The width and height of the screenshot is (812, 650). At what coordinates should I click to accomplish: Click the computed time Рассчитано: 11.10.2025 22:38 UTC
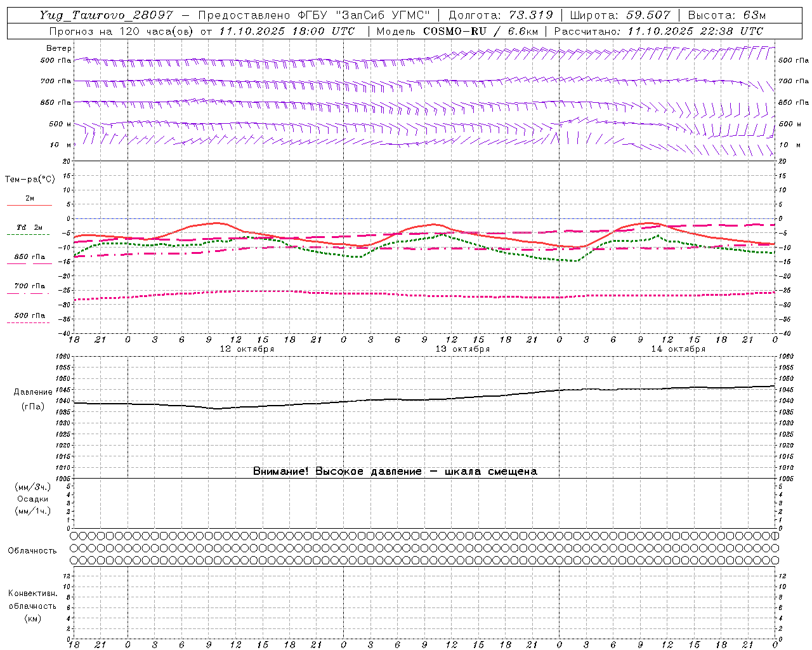click(x=658, y=31)
